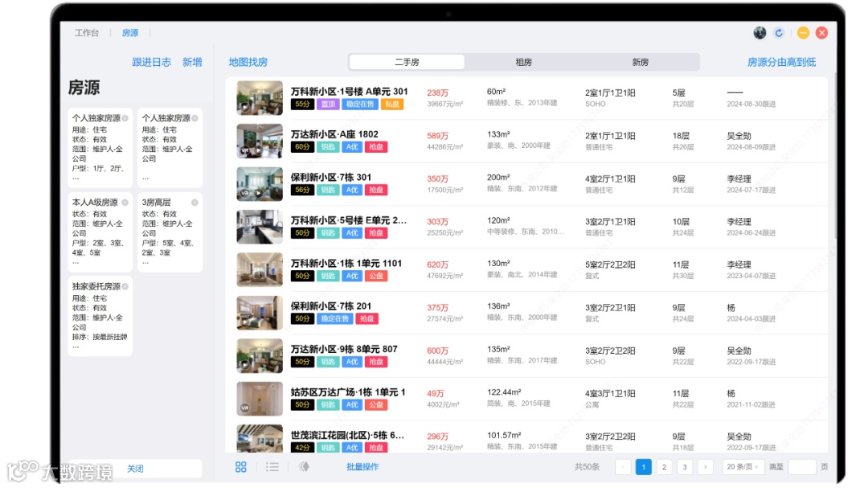Click A优 tag on 万科新小区 5号楼
The height and width of the screenshot is (488, 868).
352,233
